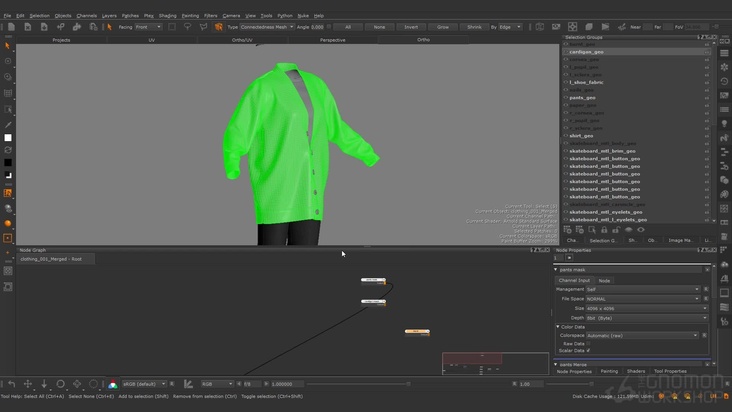Click the zoom paint buffer tool in left toolbox
Screen dimensions: 732x412
coord(7,77)
